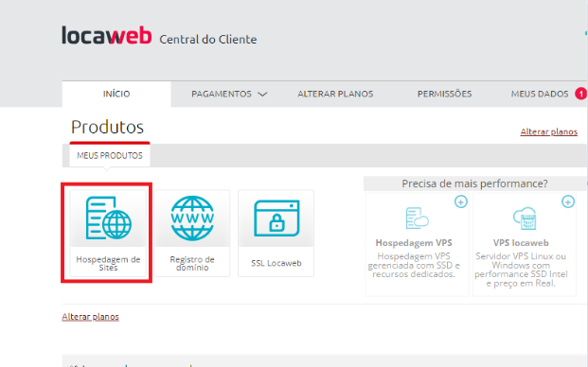Screen dimensions: 588x367
Task: Click the Hospedagem de Sites label
Action: [108, 263]
